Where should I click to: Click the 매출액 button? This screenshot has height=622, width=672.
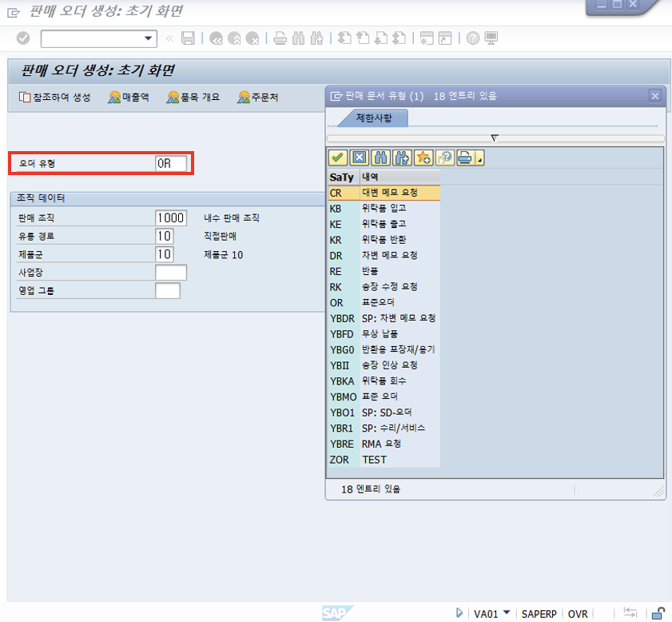pos(129,98)
